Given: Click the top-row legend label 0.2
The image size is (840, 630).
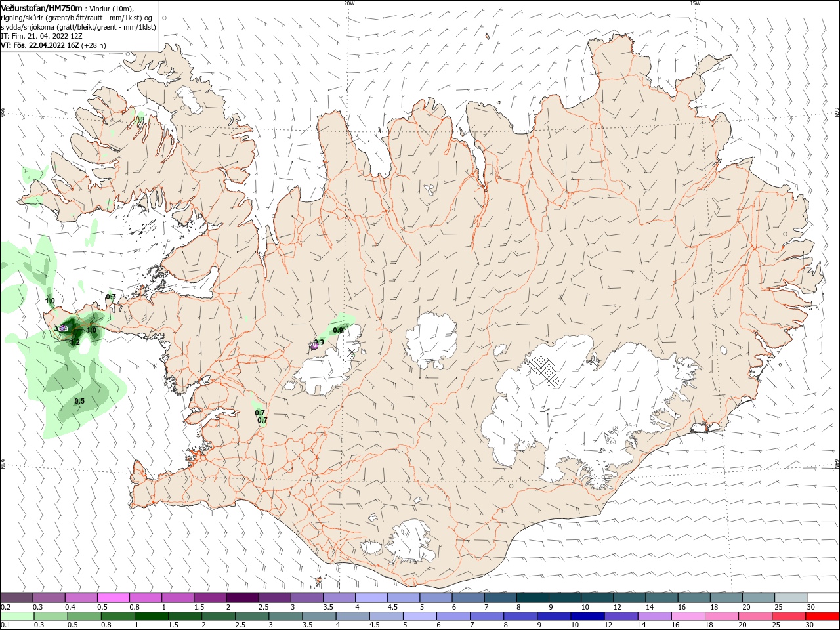Looking at the screenshot, I should [x=5, y=607].
